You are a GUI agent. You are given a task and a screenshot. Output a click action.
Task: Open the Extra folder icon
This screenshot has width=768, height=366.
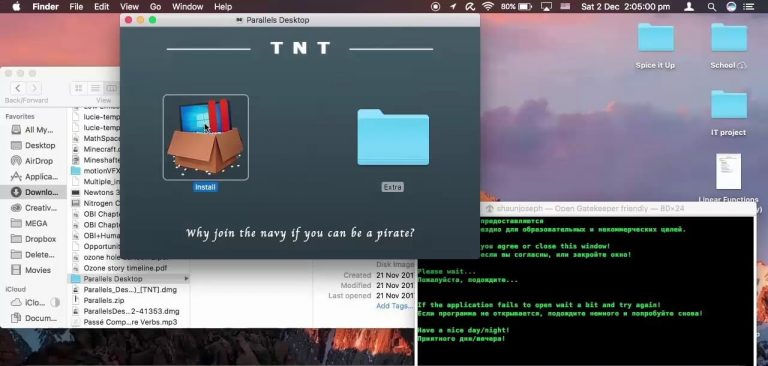tap(393, 137)
